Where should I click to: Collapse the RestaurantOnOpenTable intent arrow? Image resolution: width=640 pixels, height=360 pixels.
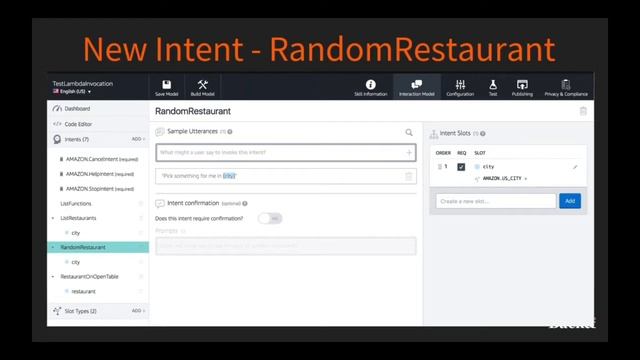coord(53,277)
